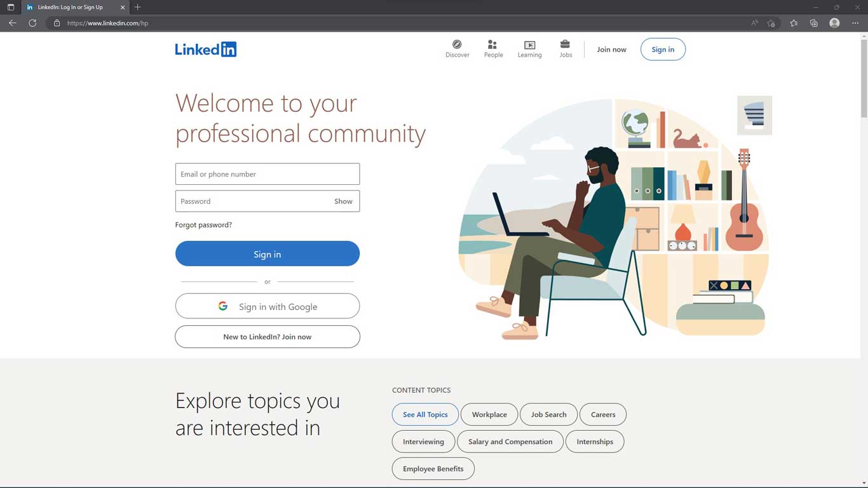Go back using browser back arrow
Image resolution: width=868 pixels, height=488 pixels.
click(x=13, y=23)
